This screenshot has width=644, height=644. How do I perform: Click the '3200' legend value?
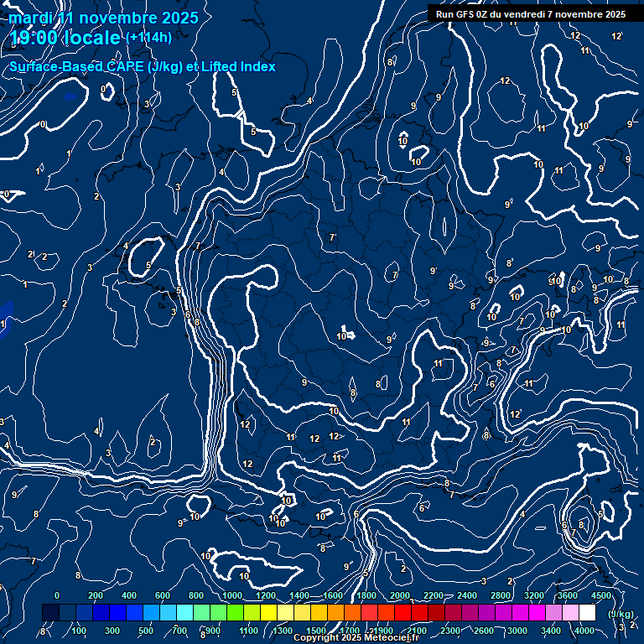(534, 595)
